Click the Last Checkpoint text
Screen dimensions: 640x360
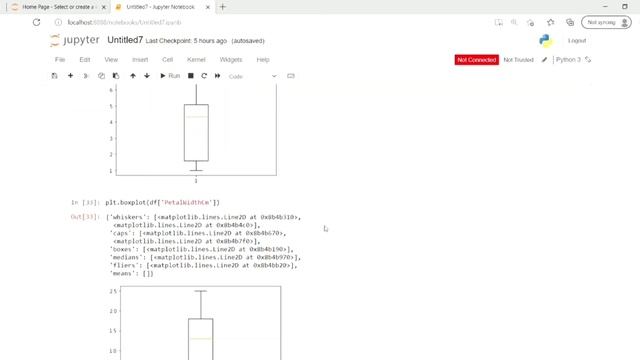[x=186, y=41]
